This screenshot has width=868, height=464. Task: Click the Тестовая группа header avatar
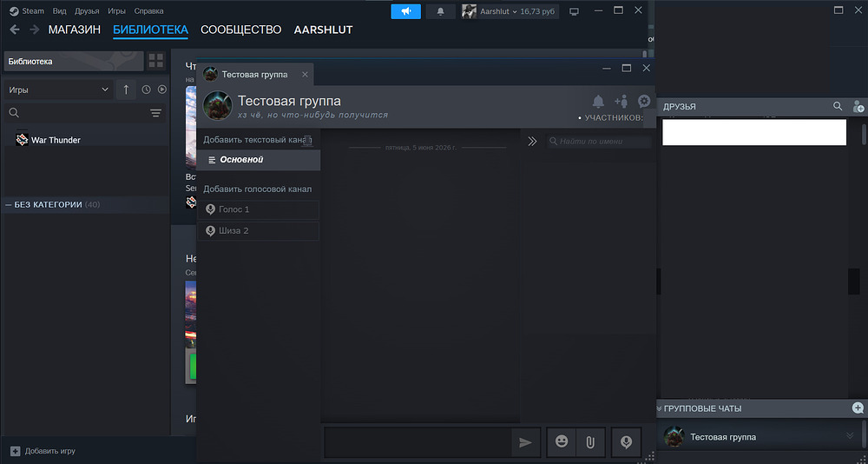tap(218, 105)
